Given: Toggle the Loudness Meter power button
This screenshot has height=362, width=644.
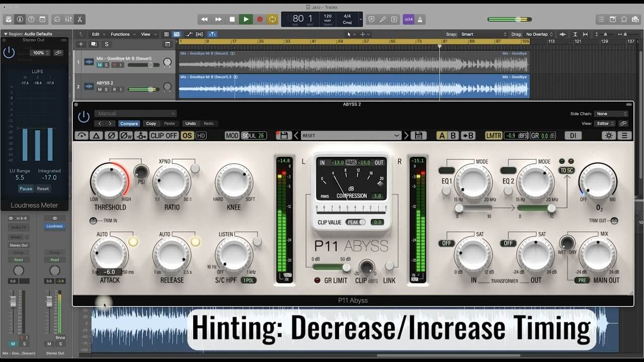Looking at the screenshot, I should 9,52.
